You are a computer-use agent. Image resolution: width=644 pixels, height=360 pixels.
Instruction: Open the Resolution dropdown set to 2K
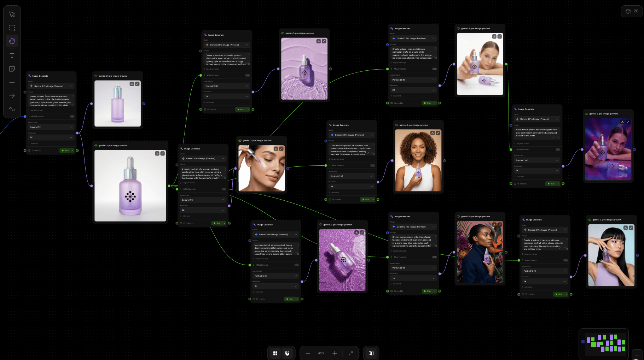coord(413,90)
